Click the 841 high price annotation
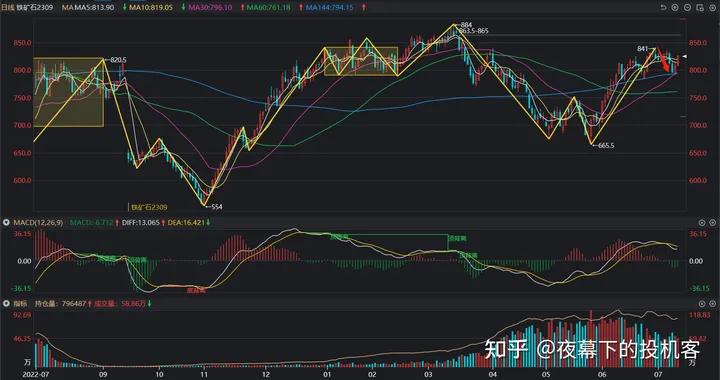The image size is (720, 380). pos(642,49)
